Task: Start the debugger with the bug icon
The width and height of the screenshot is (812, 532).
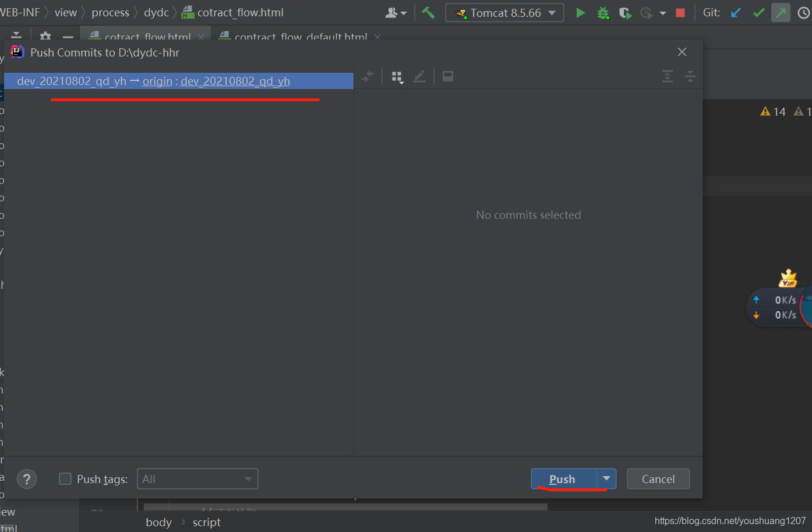Action: pos(603,12)
